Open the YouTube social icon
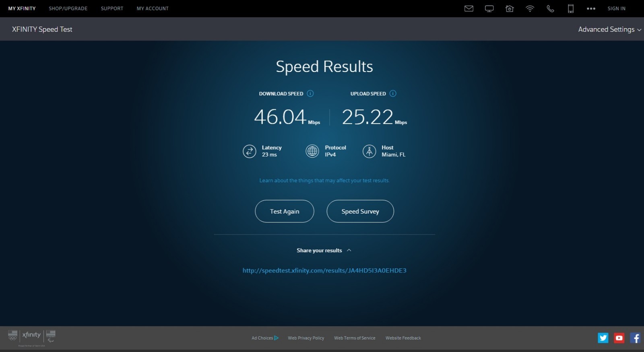The width and height of the screenshot is (644, 352). coord(619,338)
